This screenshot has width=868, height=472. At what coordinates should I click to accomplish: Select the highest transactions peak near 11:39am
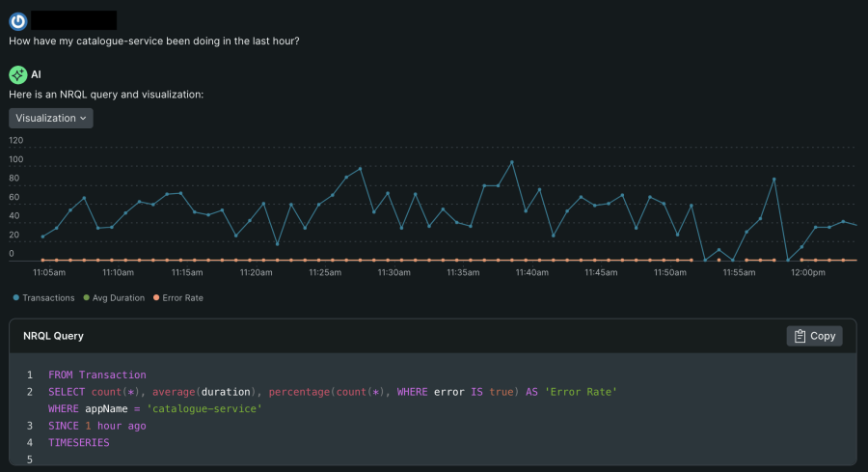[511, 162]
